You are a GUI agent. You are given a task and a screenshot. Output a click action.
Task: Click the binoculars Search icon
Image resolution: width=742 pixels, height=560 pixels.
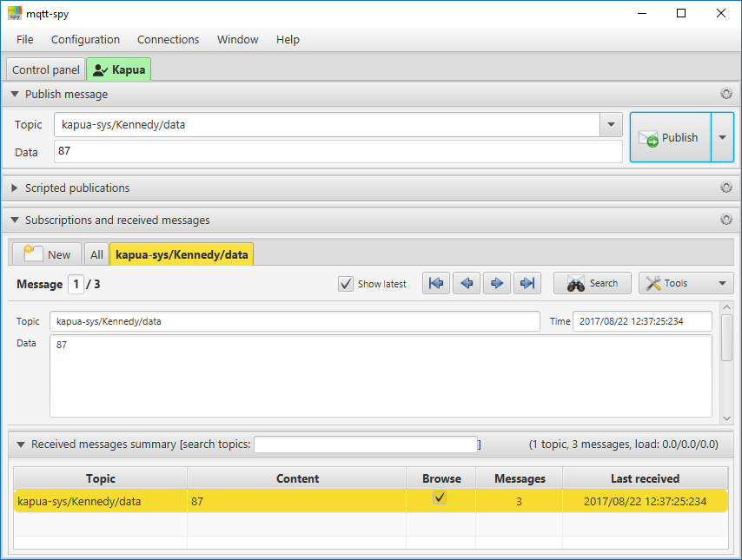point(576,282)
